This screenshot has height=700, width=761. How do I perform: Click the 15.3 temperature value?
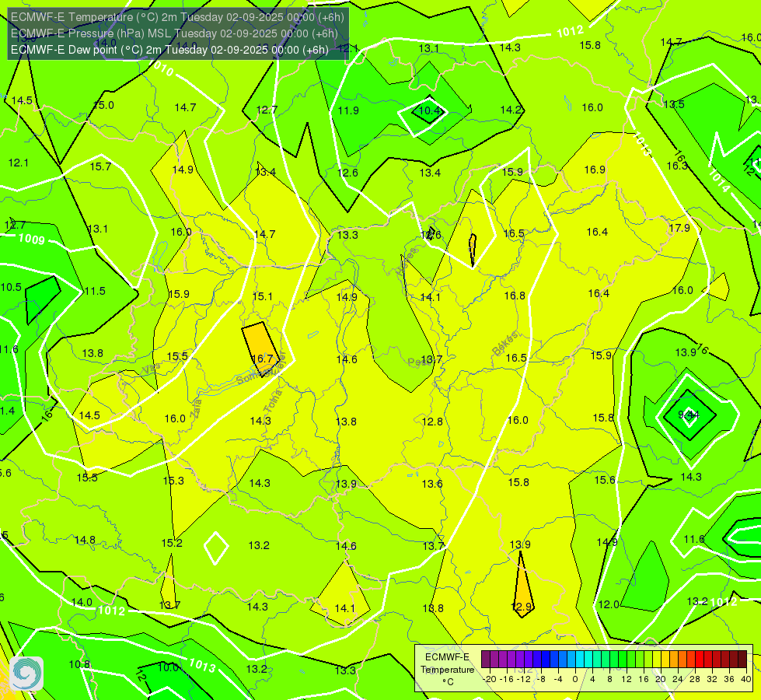[173, 481]
